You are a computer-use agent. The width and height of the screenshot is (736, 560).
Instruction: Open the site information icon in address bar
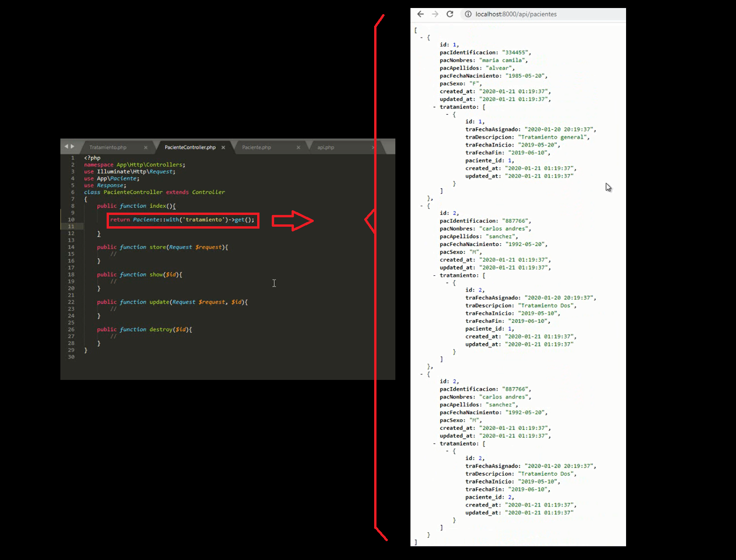468,14
